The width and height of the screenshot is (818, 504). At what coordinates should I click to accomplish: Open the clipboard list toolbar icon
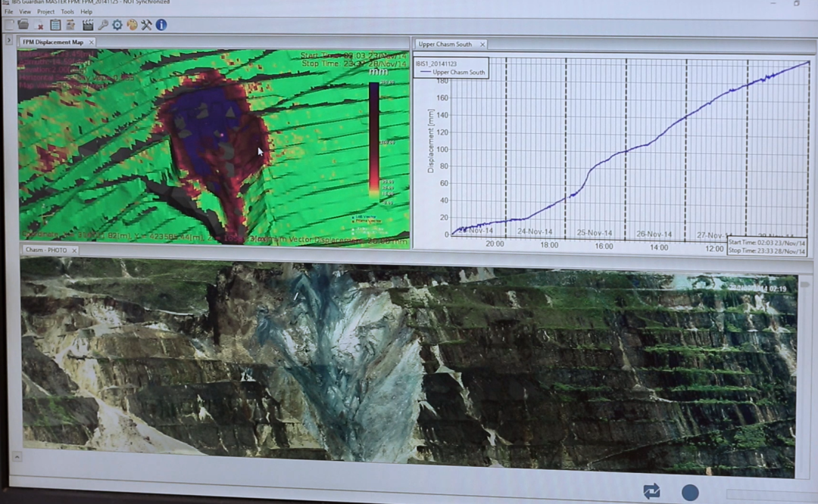pos(55,24)
